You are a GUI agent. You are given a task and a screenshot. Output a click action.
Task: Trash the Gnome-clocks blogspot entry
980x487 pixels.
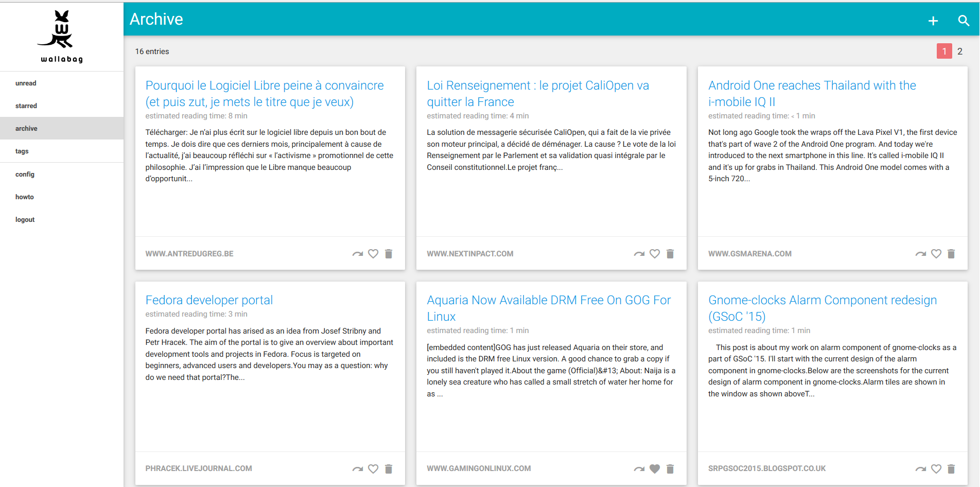[x=951, y=469]
